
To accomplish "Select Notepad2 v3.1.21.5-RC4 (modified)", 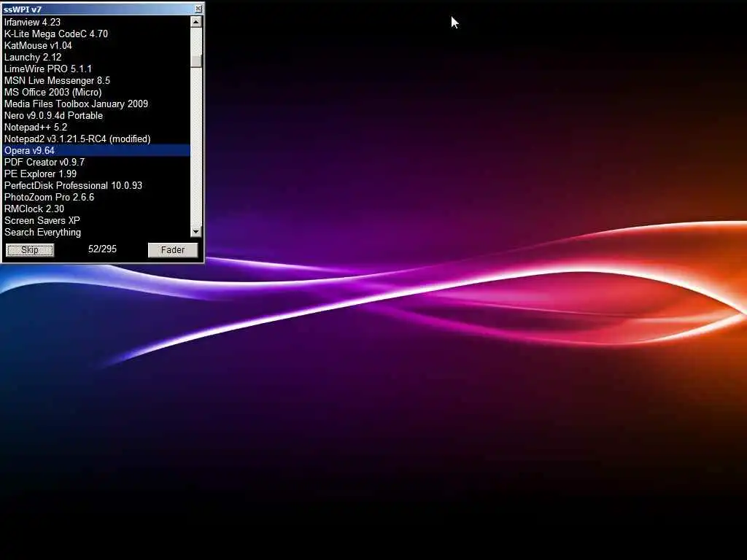I will [x=97, y=139].
